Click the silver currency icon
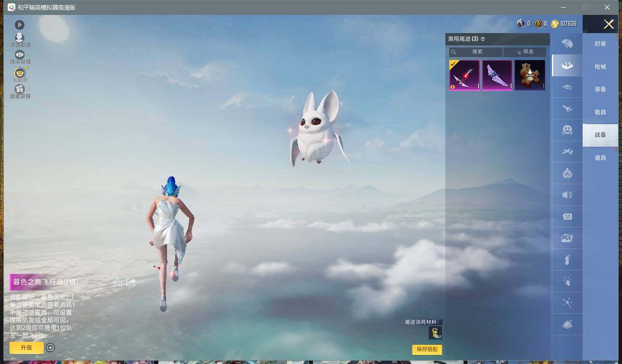622x364 pixels. point(521,23)
